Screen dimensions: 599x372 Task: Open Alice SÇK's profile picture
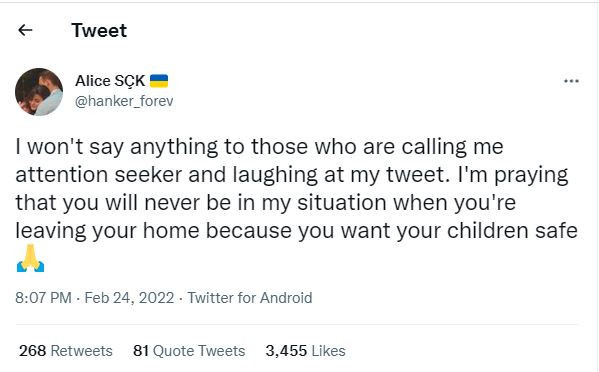click(x=39, y=92)
